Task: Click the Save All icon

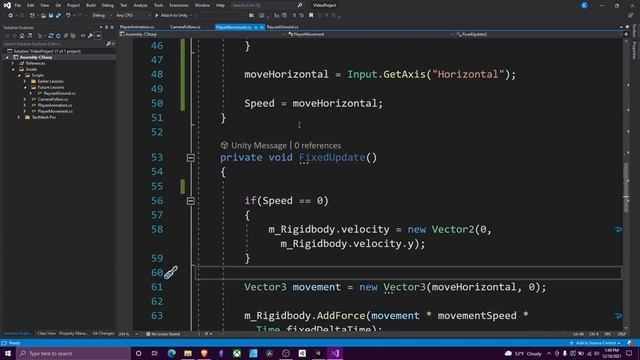Action: tap(58, 16)
